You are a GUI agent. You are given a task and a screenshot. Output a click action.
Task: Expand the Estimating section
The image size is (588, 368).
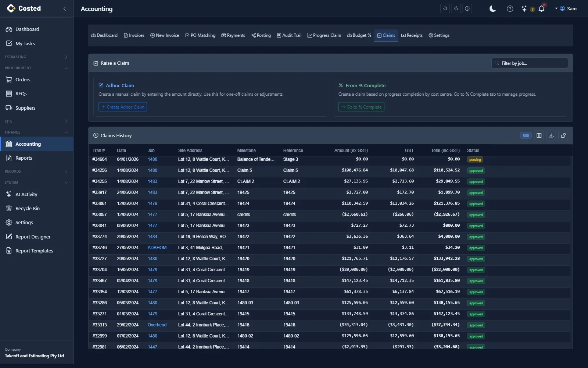coord(36,57)
